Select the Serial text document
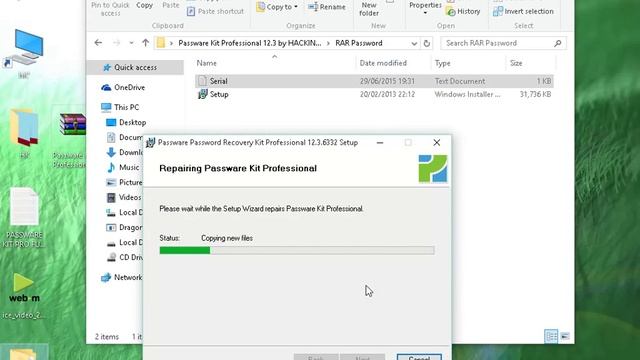Image resolution: width=640 pixels, height=360 pixels. click(374, 81)
